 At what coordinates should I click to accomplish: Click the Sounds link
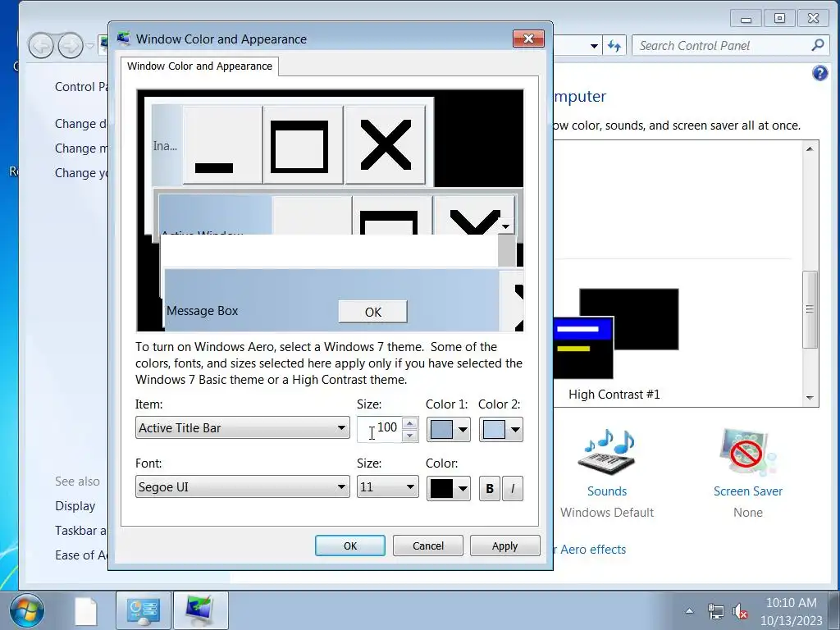point(607,491)
